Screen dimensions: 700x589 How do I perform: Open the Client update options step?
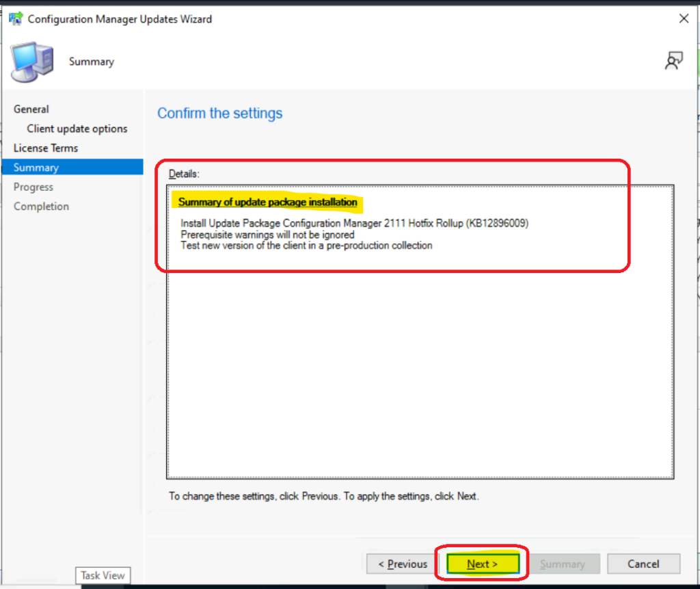coord(77,129)
